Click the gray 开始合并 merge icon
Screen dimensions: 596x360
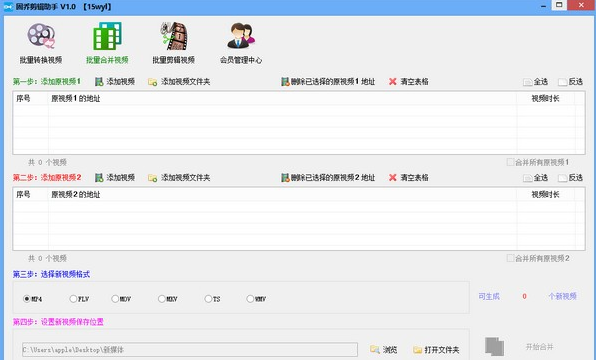[x=494, y=346]
